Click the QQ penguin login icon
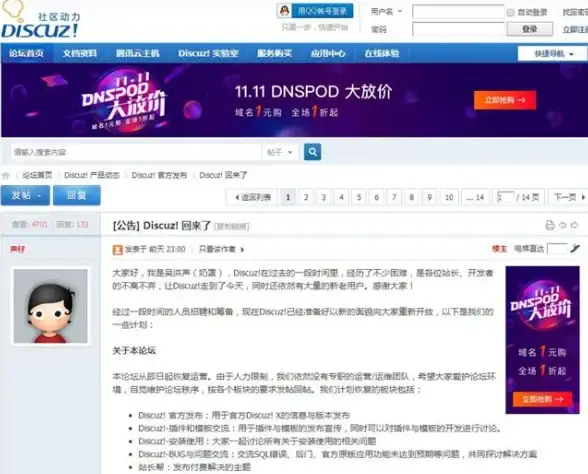Screen dimensions: 588x474 [x=284, y=11]
